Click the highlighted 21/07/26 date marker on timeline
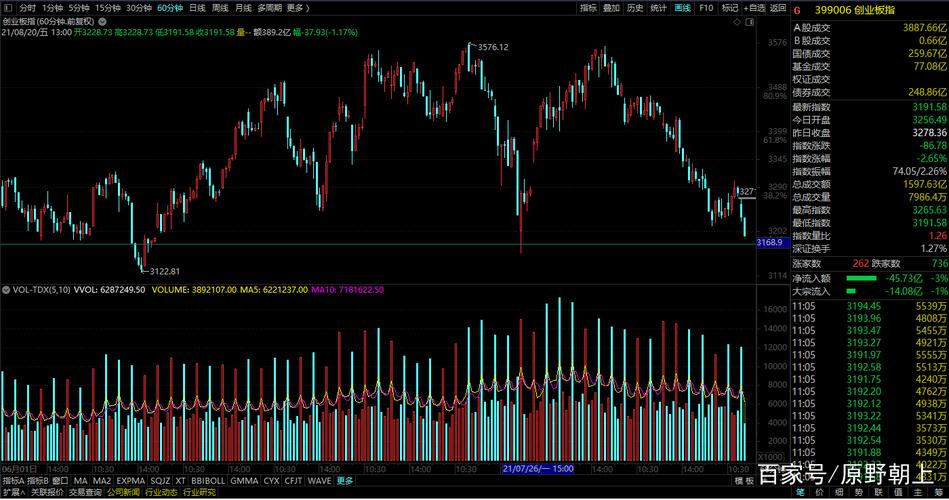 click(x=537, y=468)
